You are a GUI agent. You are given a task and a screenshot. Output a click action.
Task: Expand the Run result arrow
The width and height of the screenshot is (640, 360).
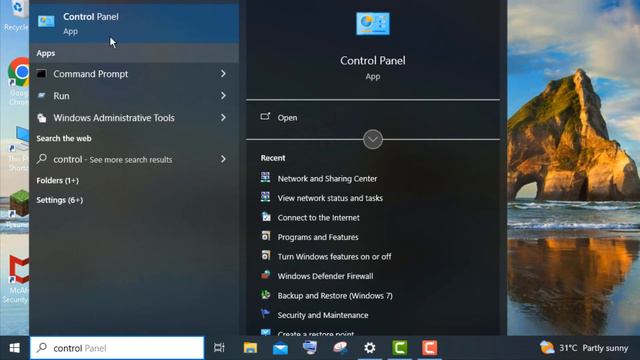(223, 96)
